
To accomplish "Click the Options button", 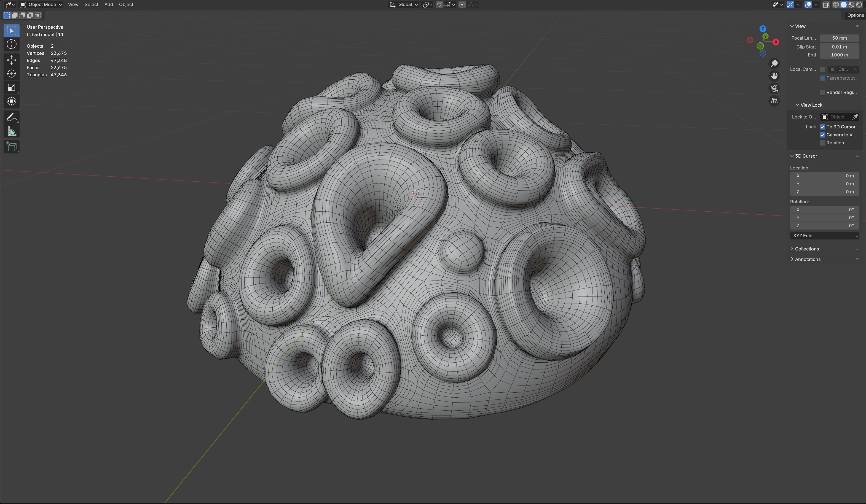I will coord(855,15).
